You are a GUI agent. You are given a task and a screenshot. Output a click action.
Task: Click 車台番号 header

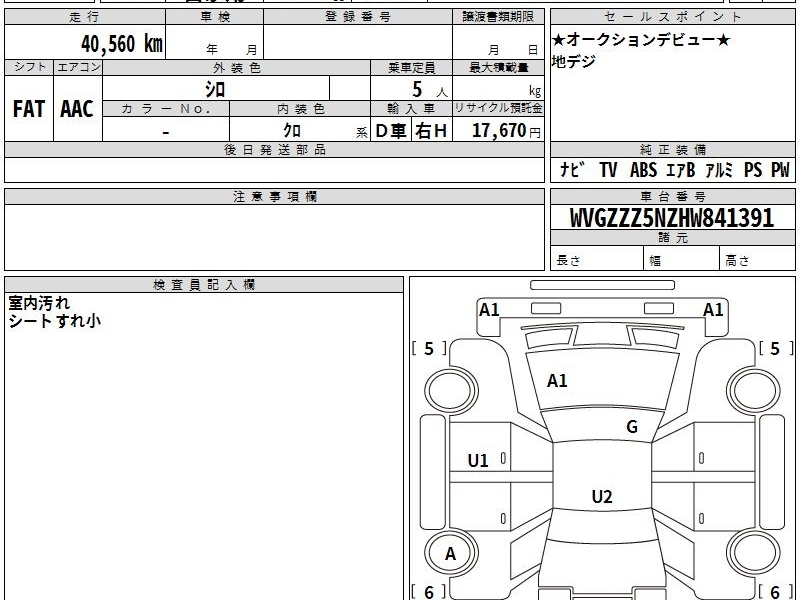point(673,196)
